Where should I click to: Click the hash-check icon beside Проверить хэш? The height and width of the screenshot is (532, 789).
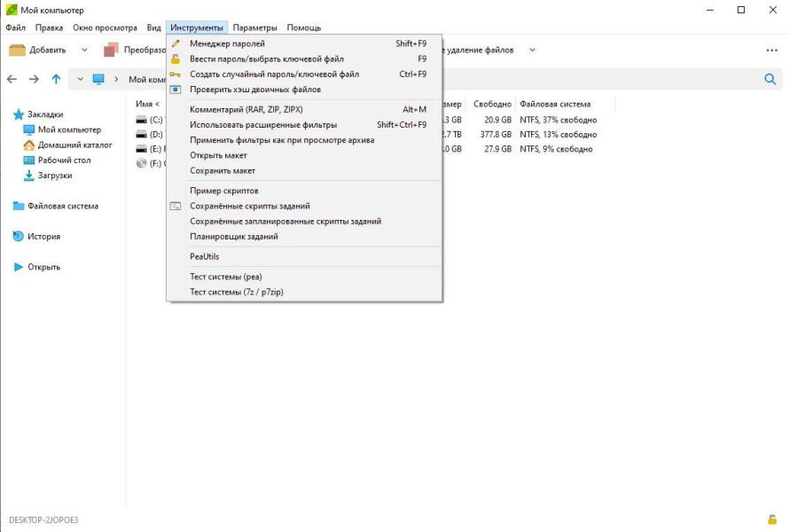[x=176, y=90]
